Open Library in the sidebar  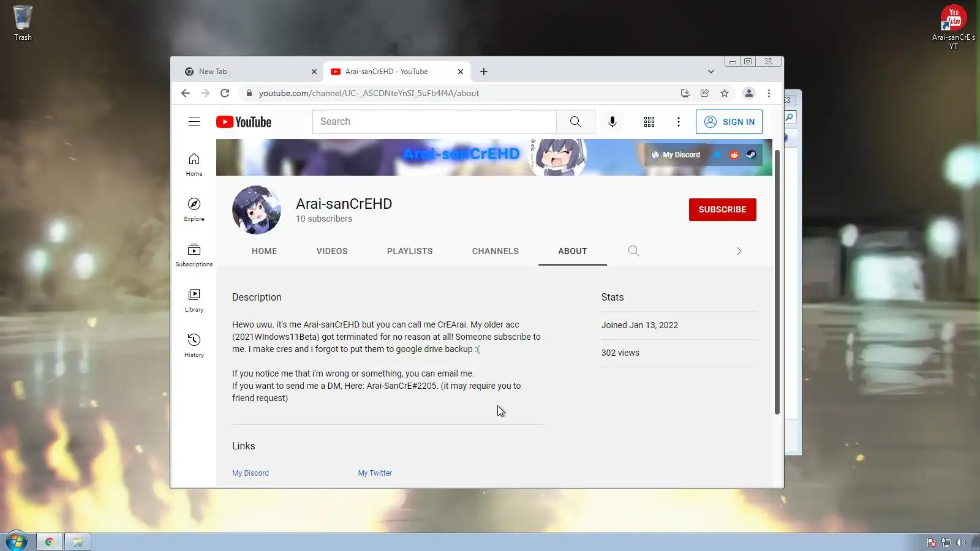pos(194,301)
